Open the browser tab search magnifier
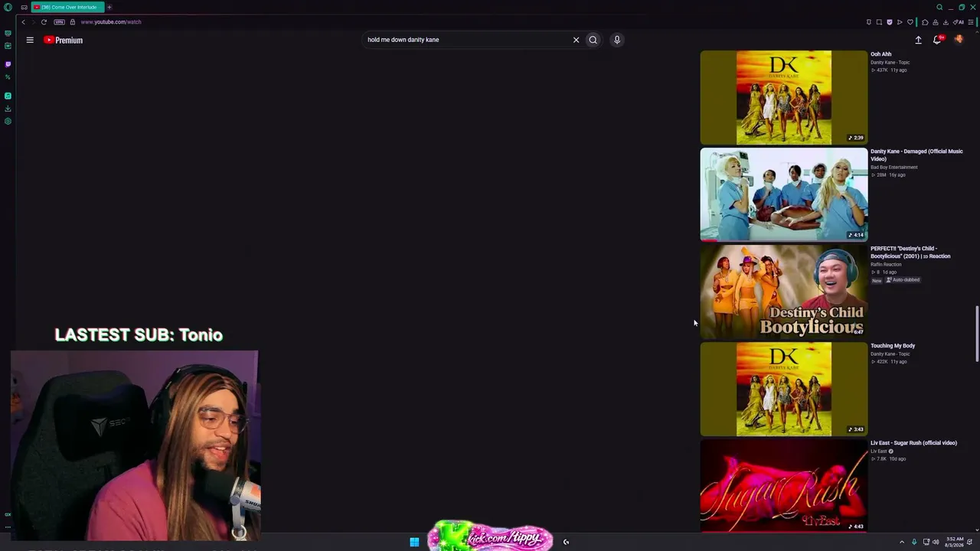 (x=939, y=7)
